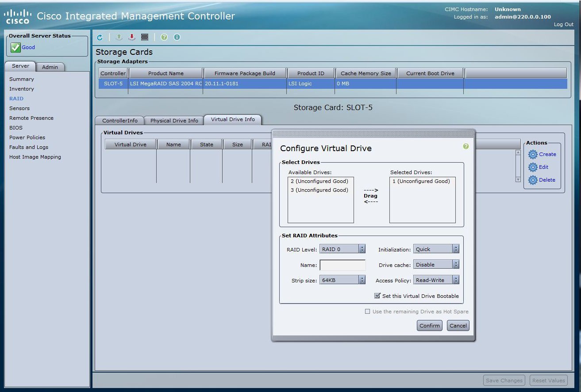Image resolution: width=581 pixels, height=392 pixels.
Task: Switch to the Admin tab
Action: click(x=50, y=67)
